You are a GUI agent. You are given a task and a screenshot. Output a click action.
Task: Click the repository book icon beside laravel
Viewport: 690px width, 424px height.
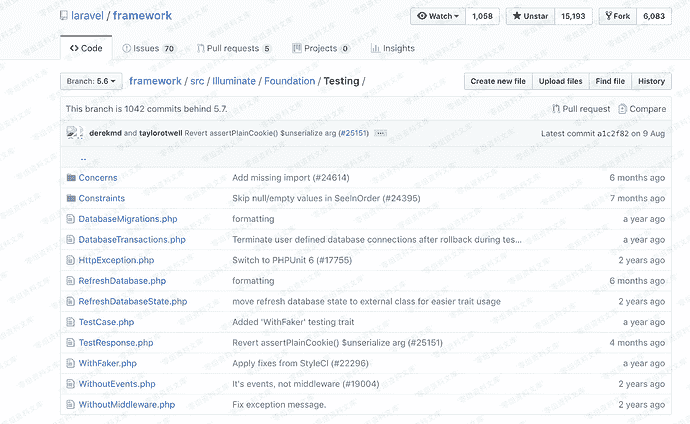click(65, 17)
